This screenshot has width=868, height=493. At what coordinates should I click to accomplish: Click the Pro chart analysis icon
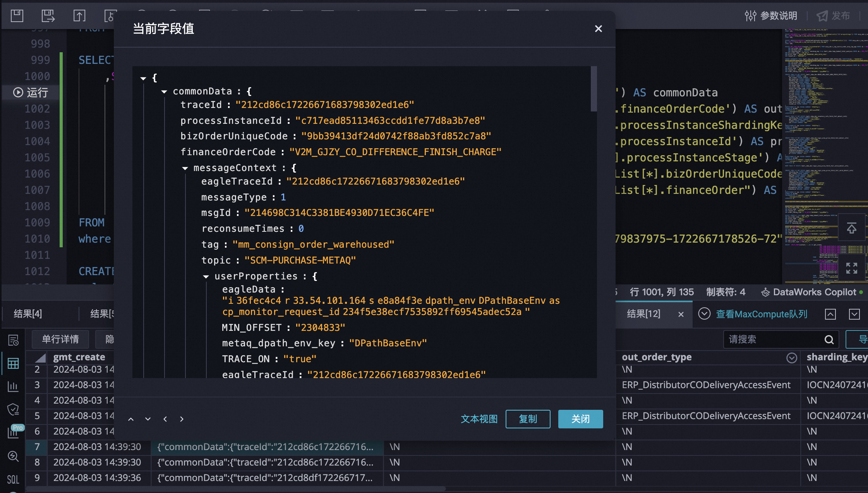pyautogui.click(x=14, y=432)
